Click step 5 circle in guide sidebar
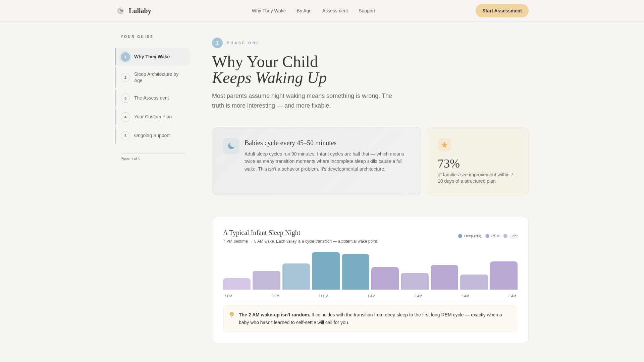The width and height of the screenshot is (644, 362). (x=125, y=136)
